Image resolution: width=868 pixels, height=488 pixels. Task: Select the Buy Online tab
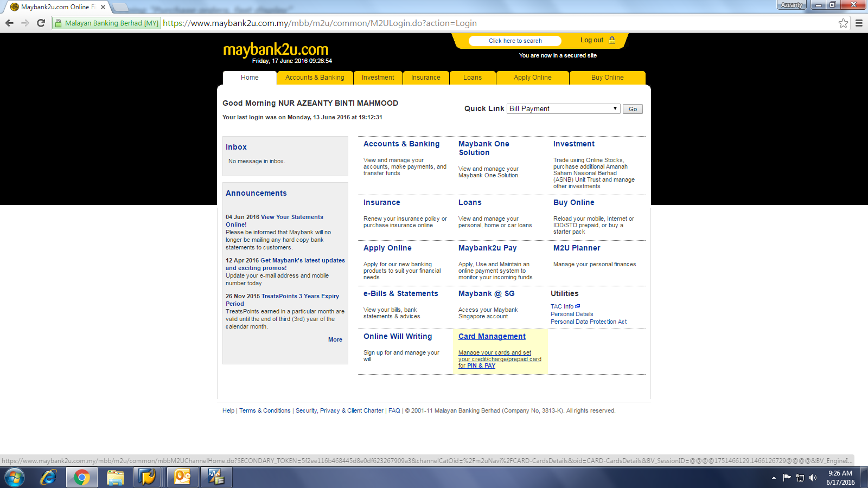608,78
